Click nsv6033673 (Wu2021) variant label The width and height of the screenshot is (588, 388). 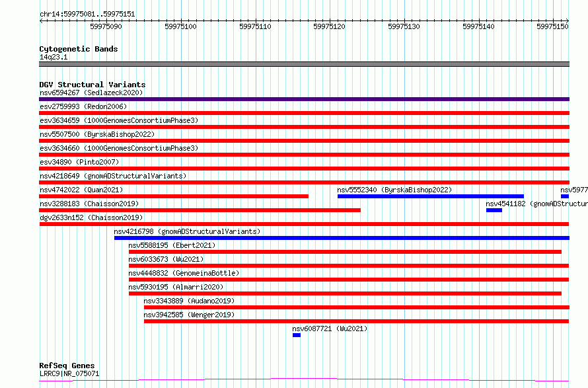(x=166, y=259)
